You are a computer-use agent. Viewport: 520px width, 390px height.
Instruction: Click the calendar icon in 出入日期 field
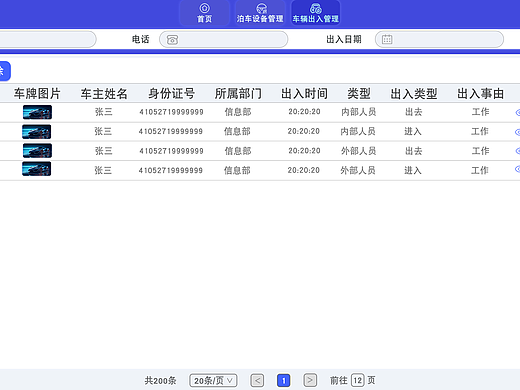point(387,39)
